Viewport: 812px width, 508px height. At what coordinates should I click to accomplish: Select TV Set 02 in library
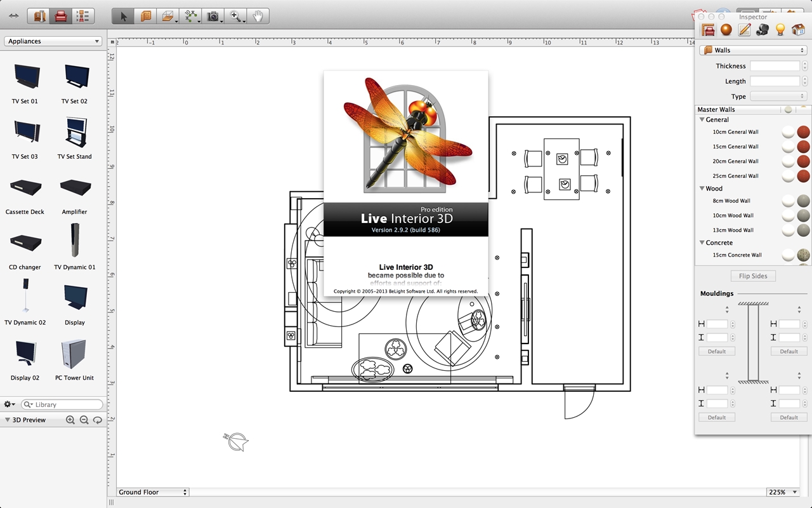[75, 83]
